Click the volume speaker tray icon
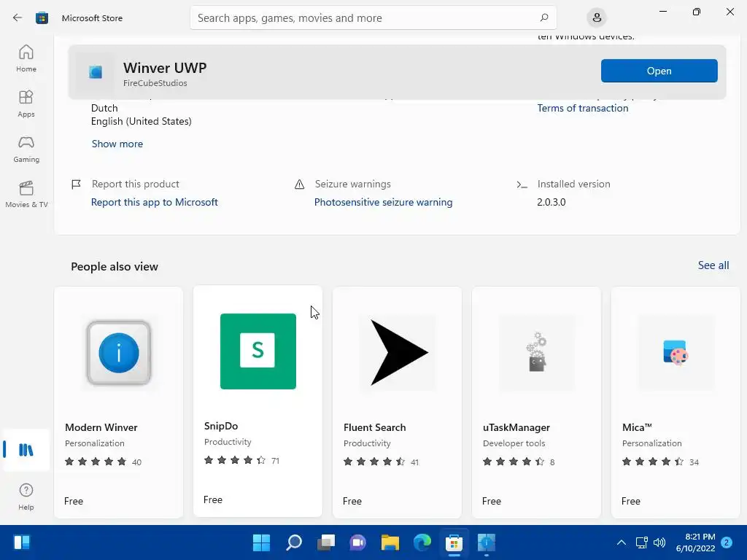This screenshot has height=560, width=747. coord(659,542)
